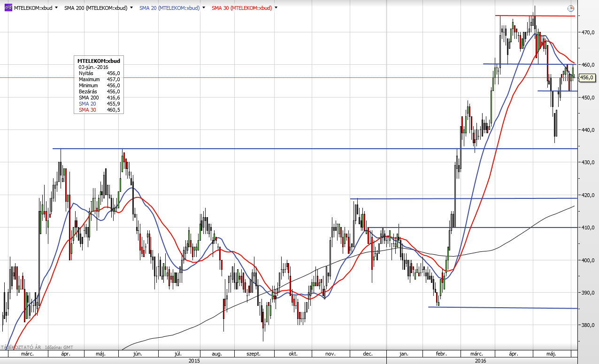
Task: Click the okt. month label on the time axis
Action: coord(293,354)
